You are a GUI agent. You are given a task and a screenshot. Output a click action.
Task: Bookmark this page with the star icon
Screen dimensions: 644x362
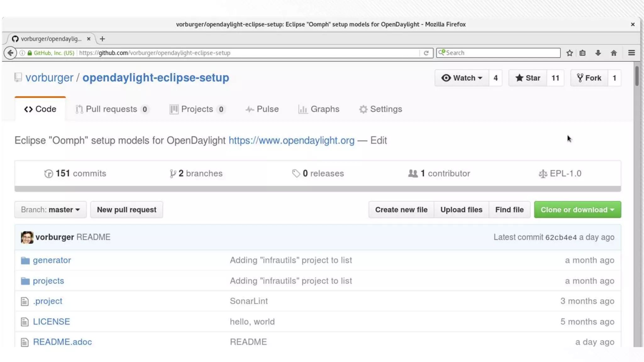(x=569, y=53)
